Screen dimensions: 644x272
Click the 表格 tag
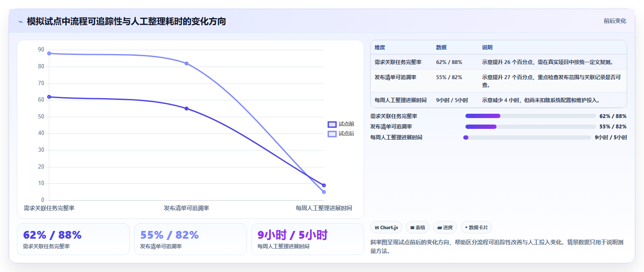click(x=417, y=227)
